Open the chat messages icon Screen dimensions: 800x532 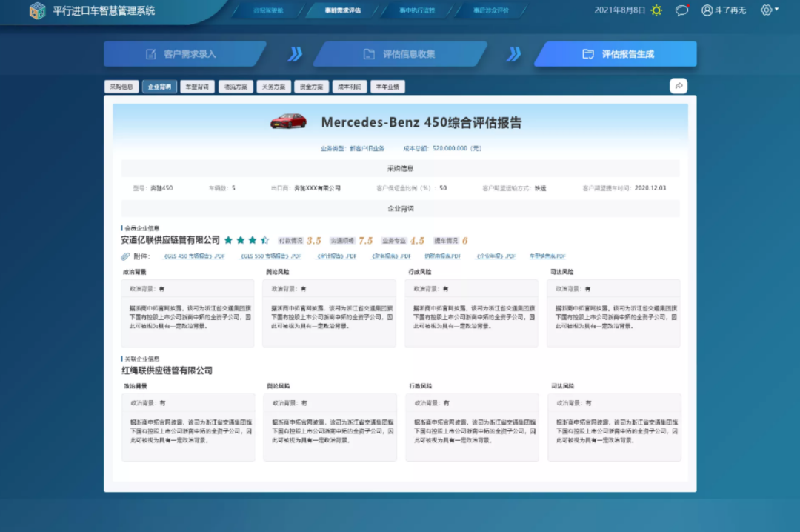[681, 10]
